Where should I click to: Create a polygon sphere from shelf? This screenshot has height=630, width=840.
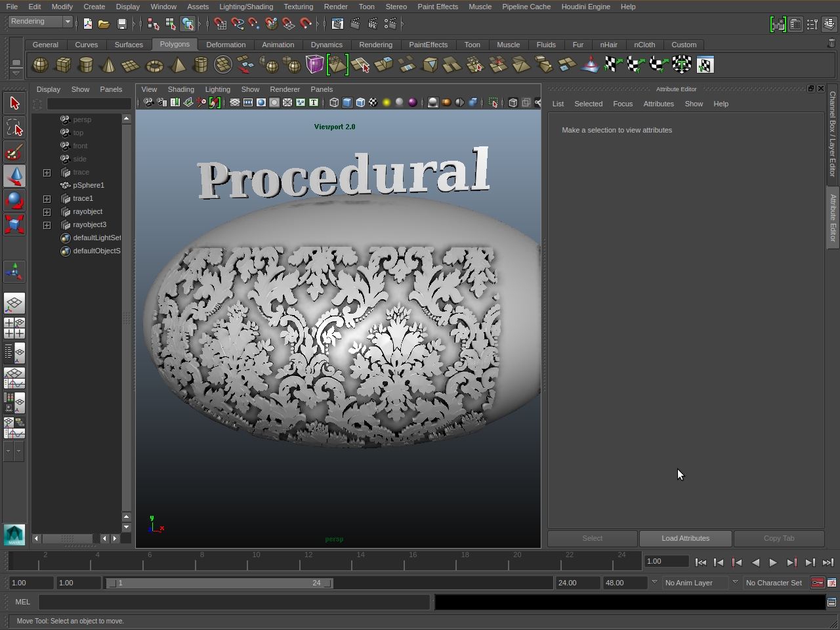point(40,65)
